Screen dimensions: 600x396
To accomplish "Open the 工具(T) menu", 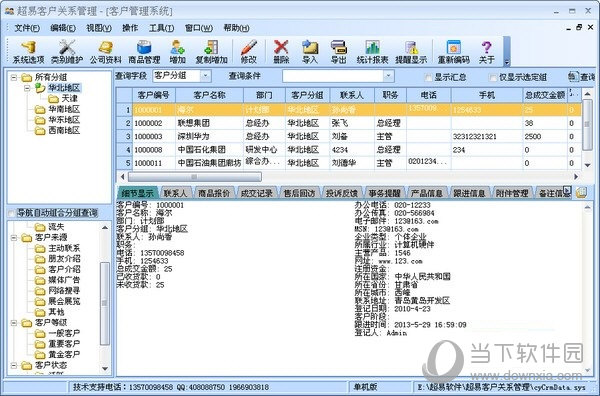I will [x=161, y=28].
